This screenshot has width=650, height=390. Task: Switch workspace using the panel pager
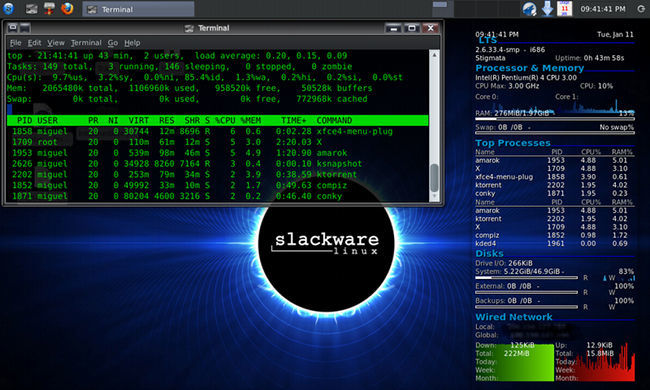[476, 9]
